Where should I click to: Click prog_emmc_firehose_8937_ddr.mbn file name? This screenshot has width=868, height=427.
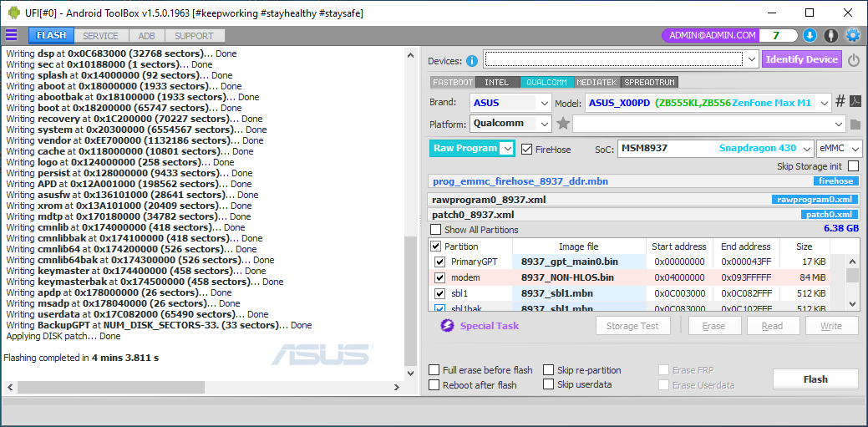tap(521, 181)
